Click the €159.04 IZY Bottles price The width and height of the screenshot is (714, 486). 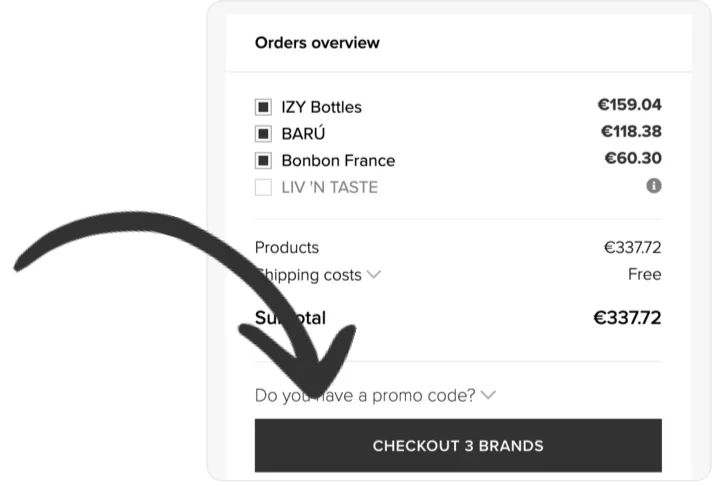(629, 104)
